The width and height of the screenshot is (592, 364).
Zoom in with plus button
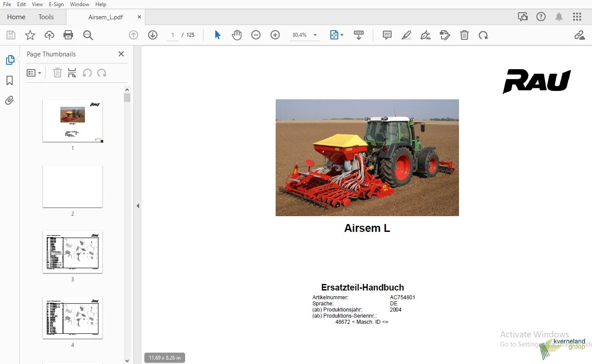point(275,35)
